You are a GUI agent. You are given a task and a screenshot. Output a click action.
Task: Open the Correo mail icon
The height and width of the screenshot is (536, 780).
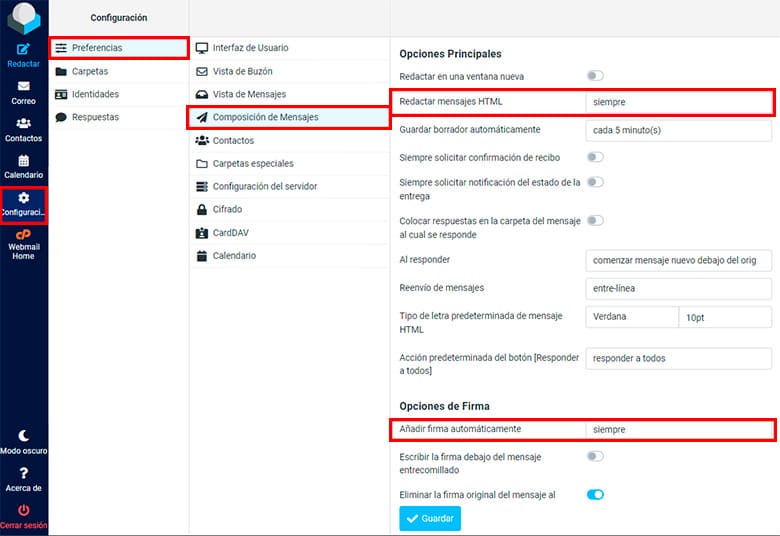pyautogui.click(x=24, y=87)
